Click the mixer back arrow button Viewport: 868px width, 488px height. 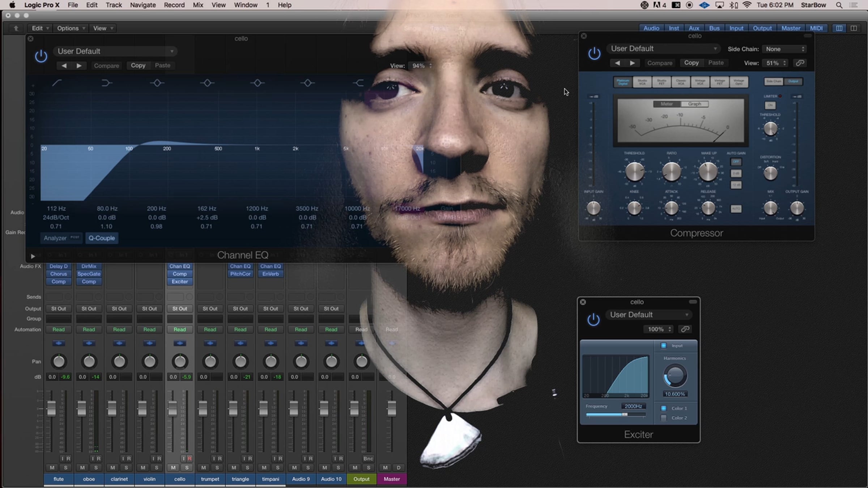pos(16,28)
